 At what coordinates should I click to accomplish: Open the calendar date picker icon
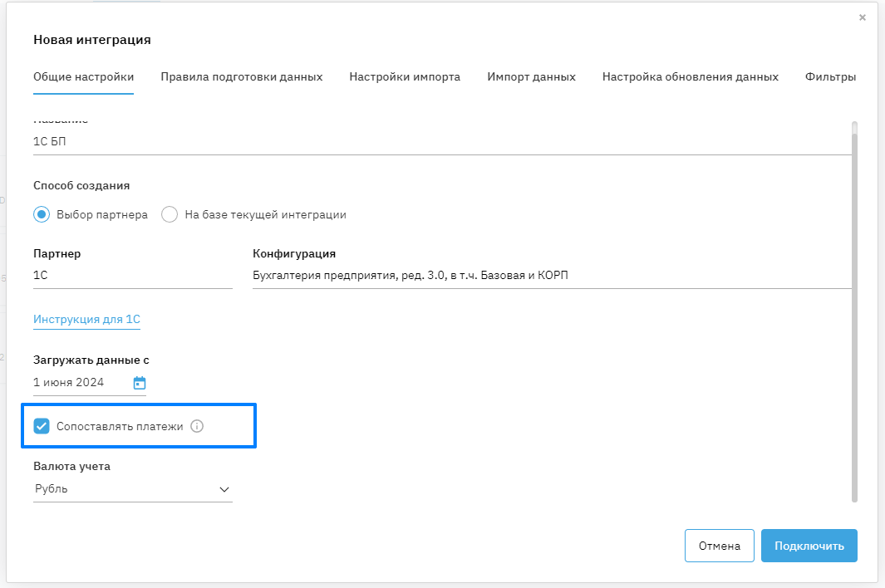[140, 383]
